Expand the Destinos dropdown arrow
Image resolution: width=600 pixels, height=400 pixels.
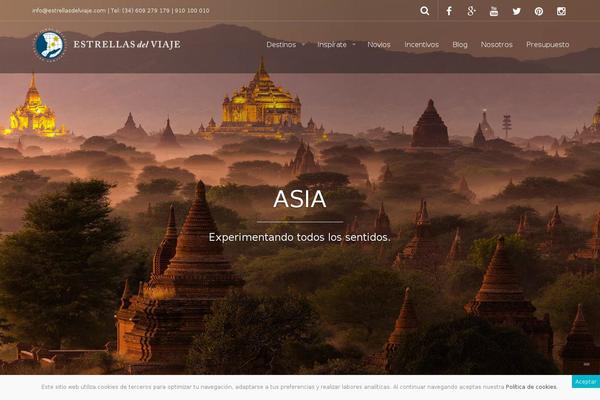click(303, 45)
